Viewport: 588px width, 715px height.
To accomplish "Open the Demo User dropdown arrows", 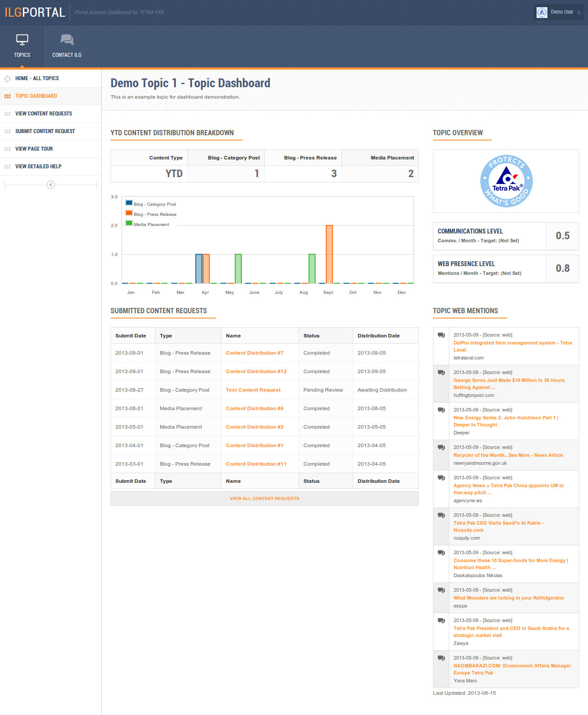I will [x=579, y=13].
